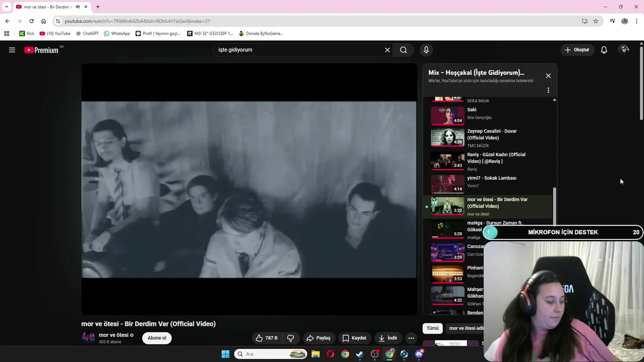Open Steam from the taskbar
The width and height of the screenshot is (644, 362).
(x=360, y=354)
